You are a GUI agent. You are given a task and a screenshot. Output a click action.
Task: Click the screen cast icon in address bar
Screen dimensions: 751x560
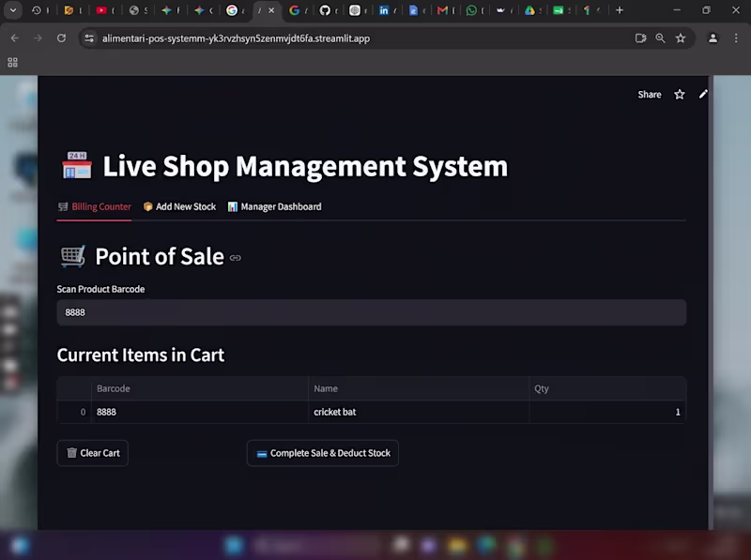pyautogui.click(x=640, y=38)
